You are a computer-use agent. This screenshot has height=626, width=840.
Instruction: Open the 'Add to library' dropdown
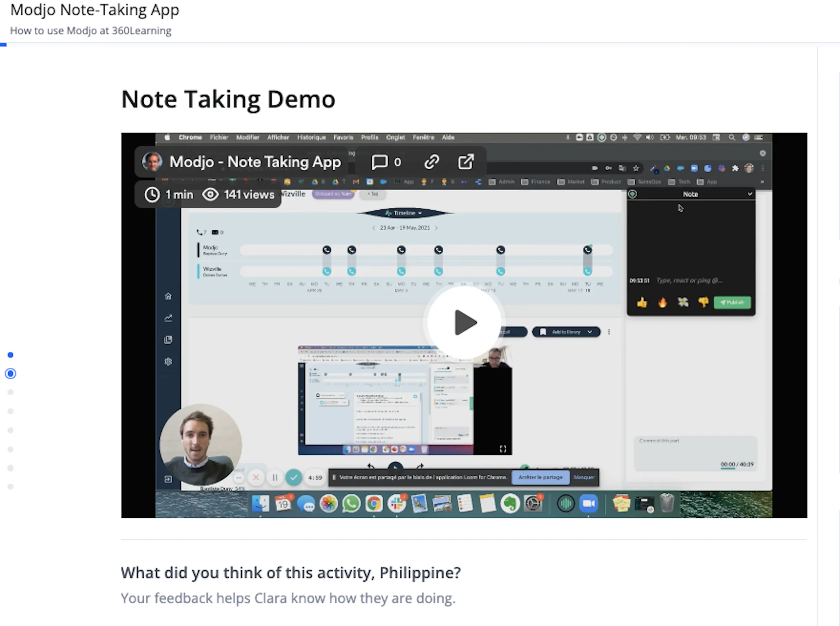pos(566,332)
